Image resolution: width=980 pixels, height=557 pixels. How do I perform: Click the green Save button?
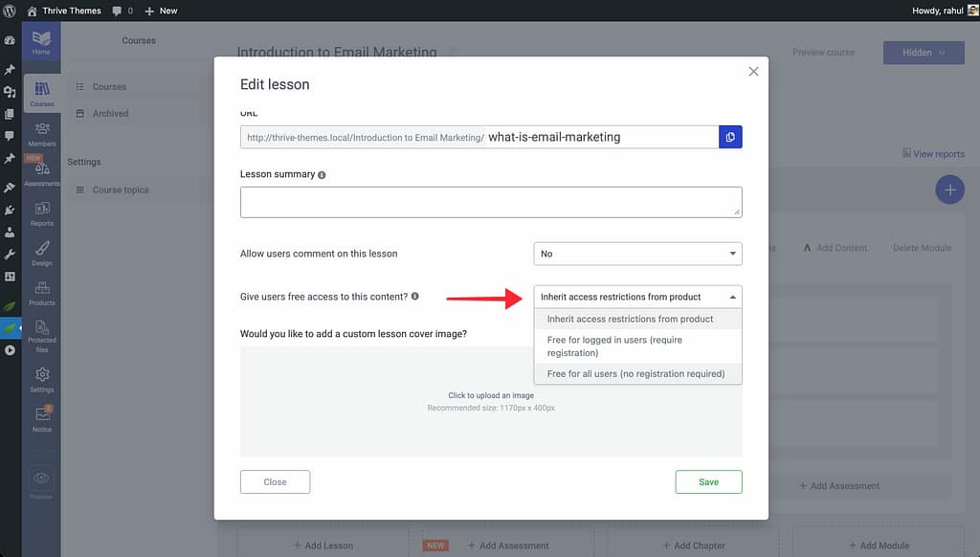(x=708, y=482)
